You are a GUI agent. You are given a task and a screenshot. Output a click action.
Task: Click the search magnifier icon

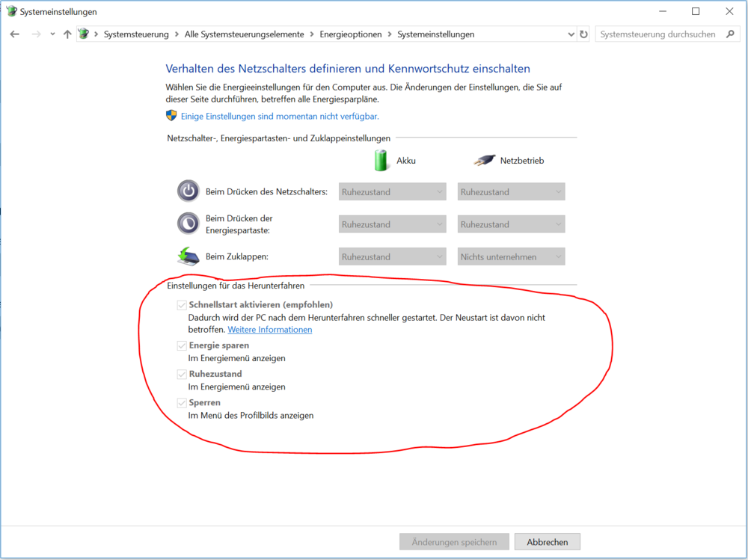click(730, 34)
